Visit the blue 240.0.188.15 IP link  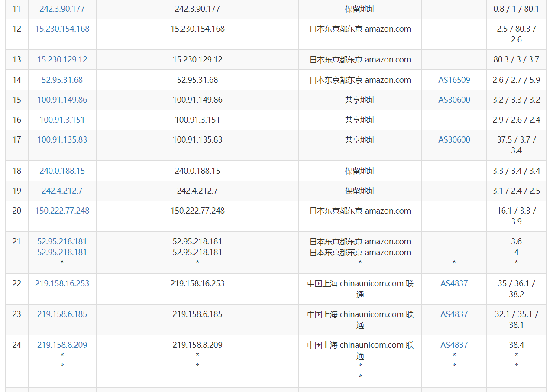point(62,171)
